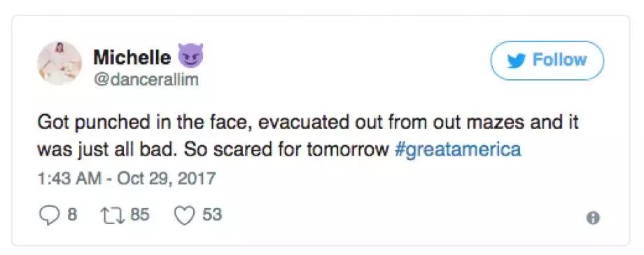This screenshot has height=255, width=644.
Task: Click the Michelle display name
Action: point(132,57)
